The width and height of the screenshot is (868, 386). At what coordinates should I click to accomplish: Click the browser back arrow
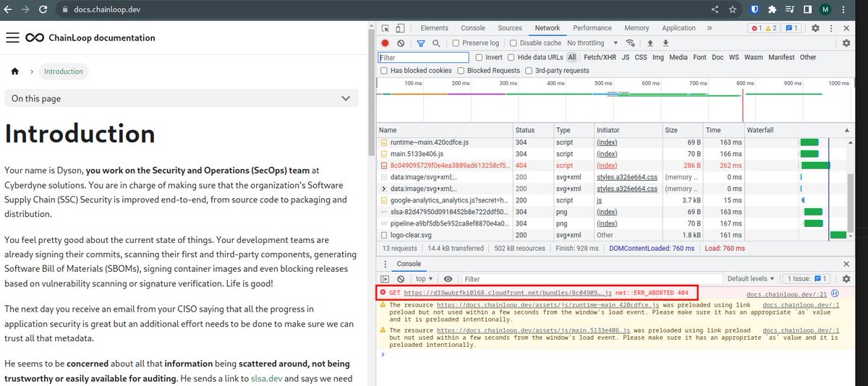[9, 10]
